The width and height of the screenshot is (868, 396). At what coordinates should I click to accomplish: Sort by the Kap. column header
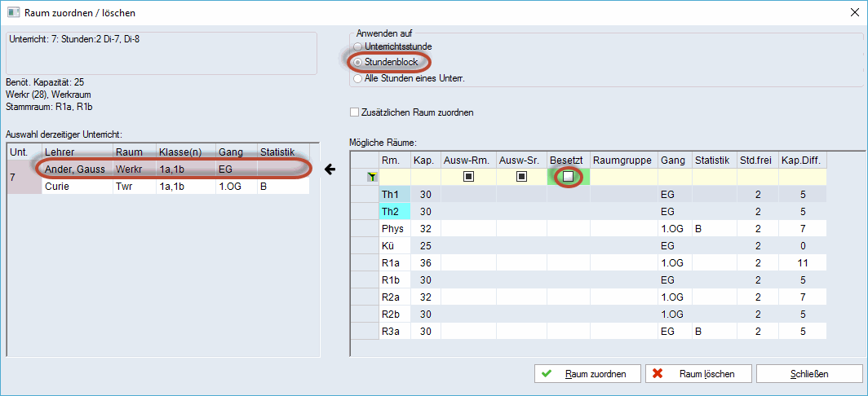click(x=426, y=160)
